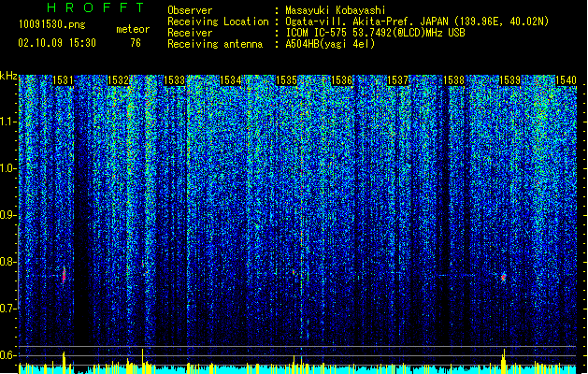
Task: Click the red meteor echo near 1531
Action: coord(65,276)
